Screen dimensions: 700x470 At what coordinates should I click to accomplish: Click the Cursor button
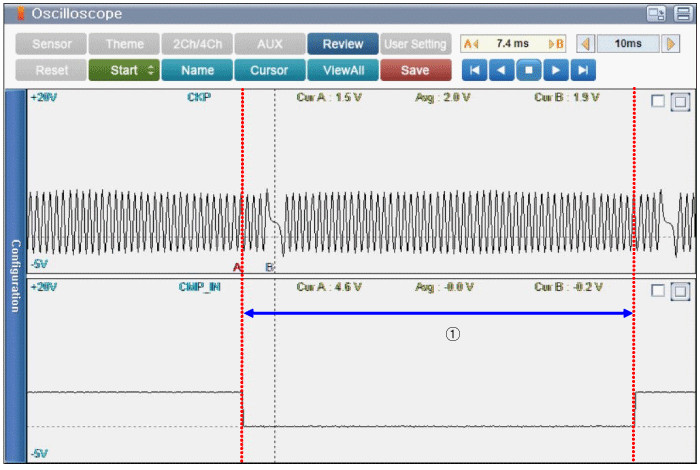[x=270, y=70]
